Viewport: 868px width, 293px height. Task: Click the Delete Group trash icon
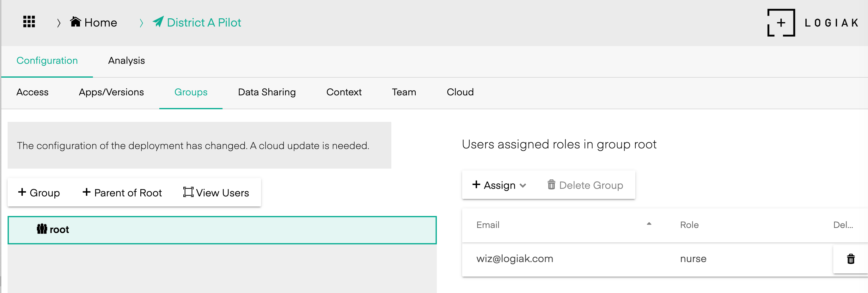click(551, 185)
